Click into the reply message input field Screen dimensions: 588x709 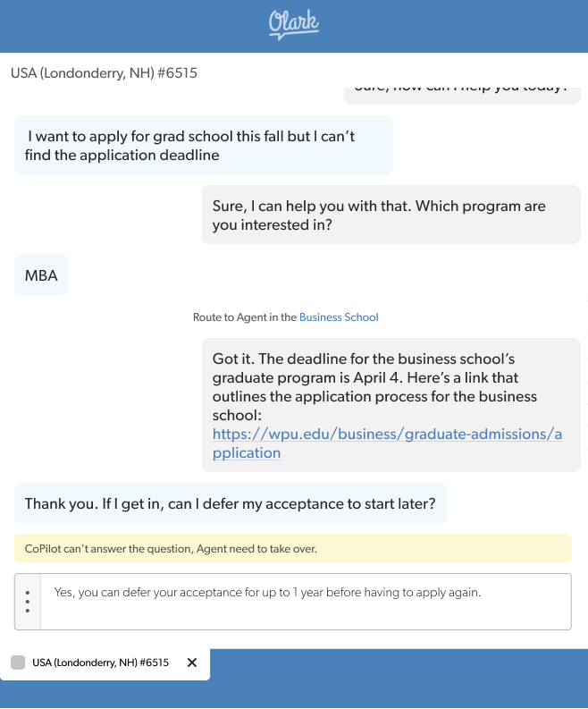pyautogui.click(x=304, y=612)
